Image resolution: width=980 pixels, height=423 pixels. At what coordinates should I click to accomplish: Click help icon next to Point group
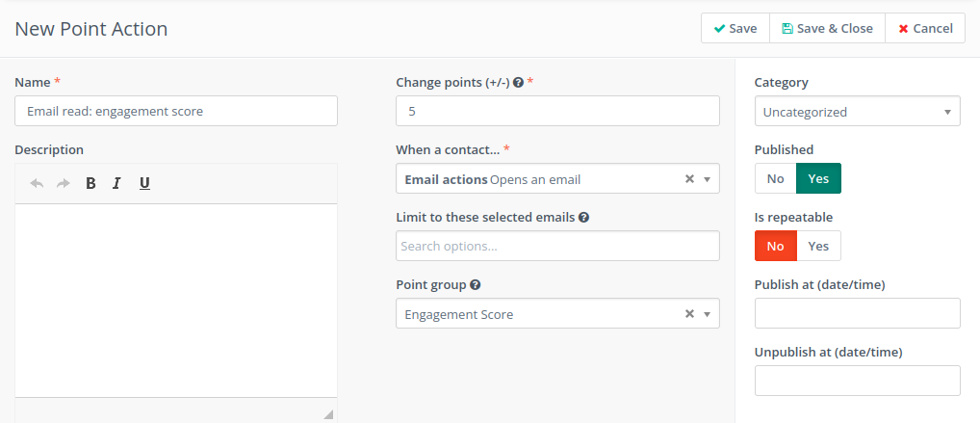[476, 285]
